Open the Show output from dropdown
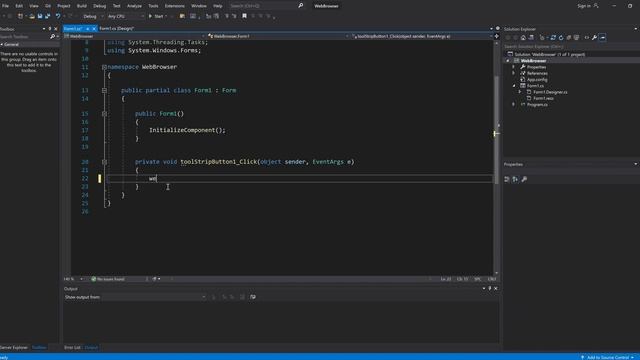Viewport: 640px width, 360px height. (x=154, y=297)
